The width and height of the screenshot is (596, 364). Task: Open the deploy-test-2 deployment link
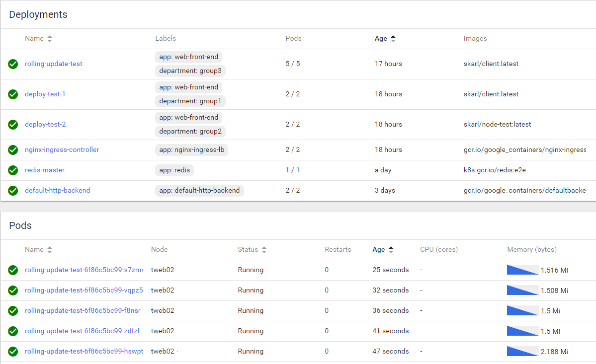coord(45,125)
